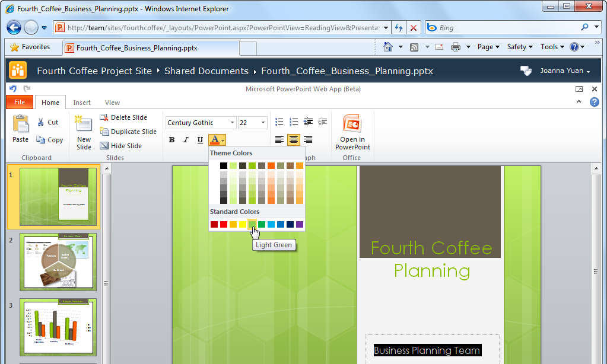
Task: Toggle Italic formatting
Action: (x=186, y=140)
